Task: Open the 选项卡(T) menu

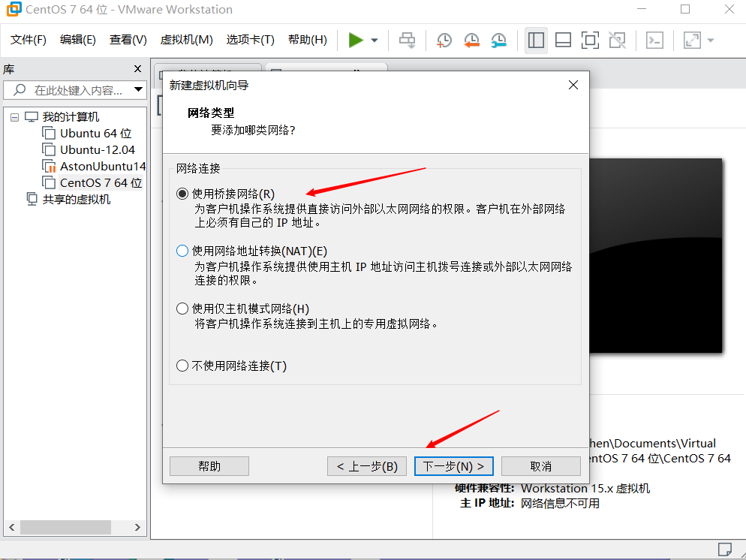Action: click(250, 40)
